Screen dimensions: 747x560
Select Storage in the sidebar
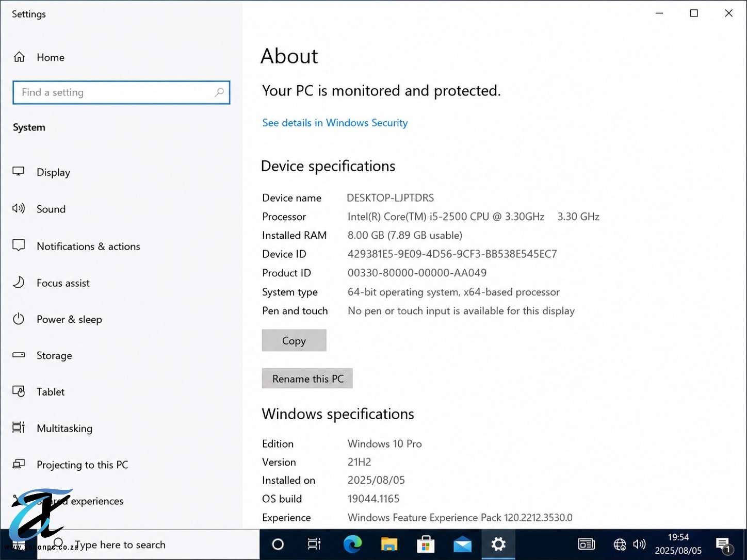42,355
